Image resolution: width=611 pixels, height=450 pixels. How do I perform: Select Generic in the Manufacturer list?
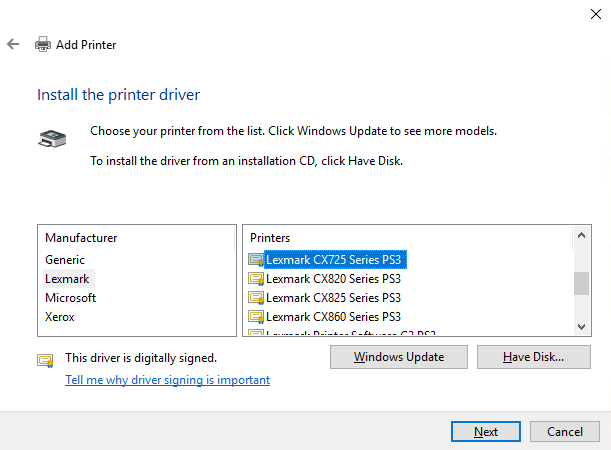[x=65, y=260]
